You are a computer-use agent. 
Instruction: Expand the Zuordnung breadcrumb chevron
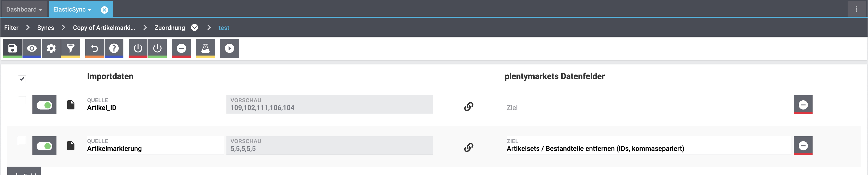tap(195, 27)
